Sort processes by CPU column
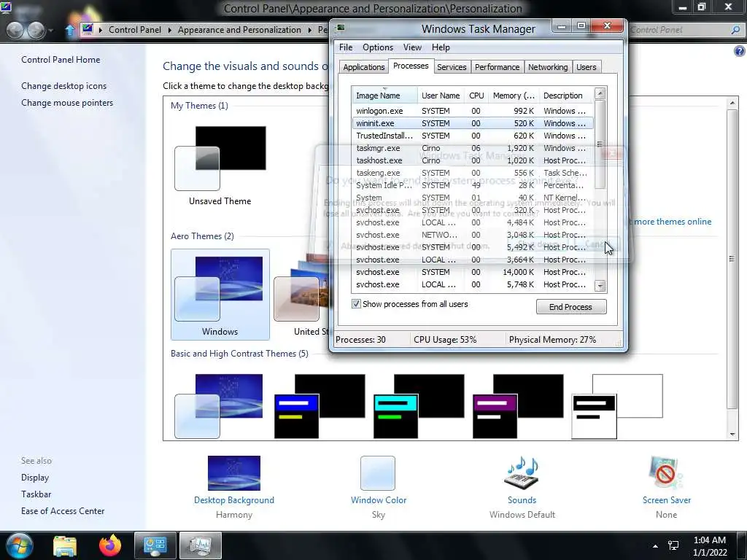 click(476, 96)
